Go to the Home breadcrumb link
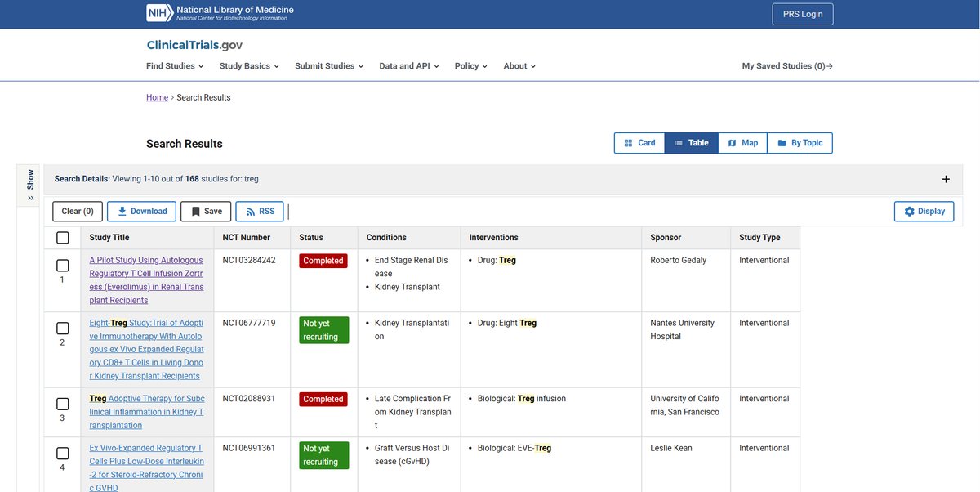 [157, 97]
